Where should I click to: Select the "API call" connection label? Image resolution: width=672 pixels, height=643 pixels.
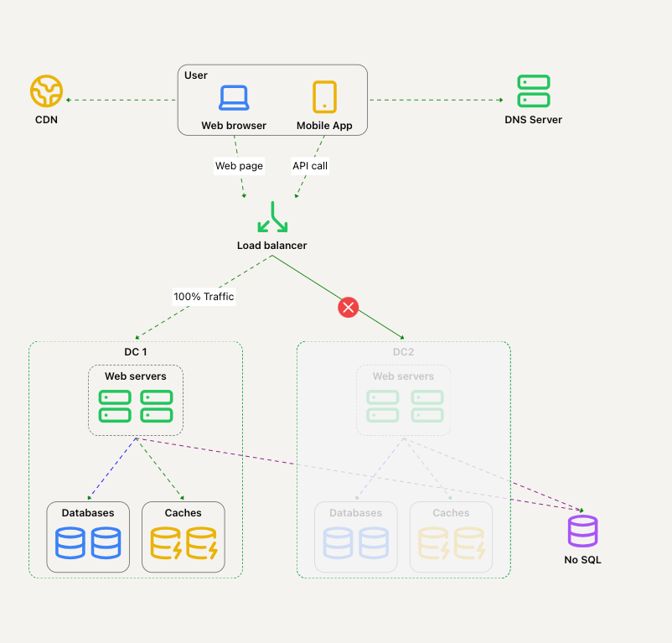point(309,166)
